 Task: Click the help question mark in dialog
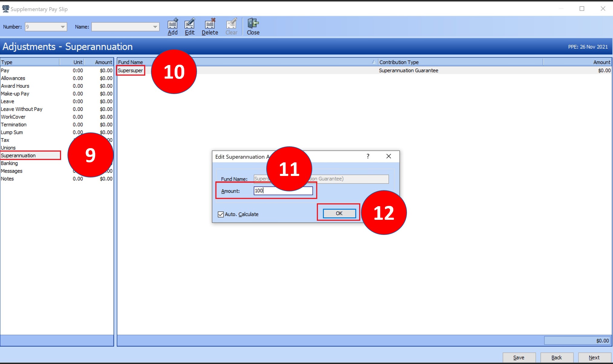[368, 156]
